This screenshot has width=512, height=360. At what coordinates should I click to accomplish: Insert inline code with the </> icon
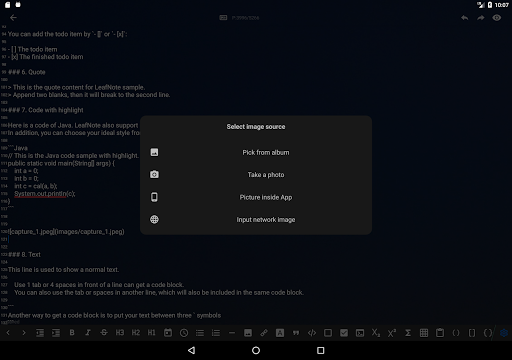point(312,333)
